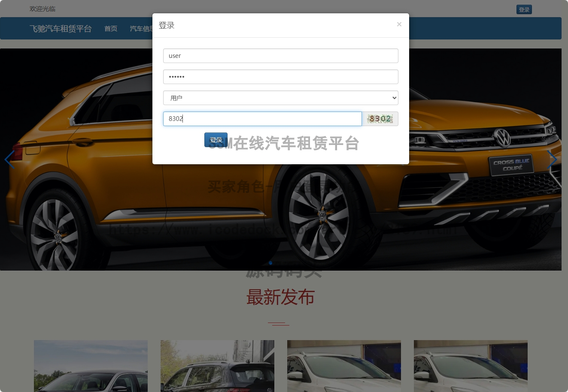Click the username field containing 'user'
Image resolution: width=568 pixels, height=392 pixels.
[x=281, y=56]
